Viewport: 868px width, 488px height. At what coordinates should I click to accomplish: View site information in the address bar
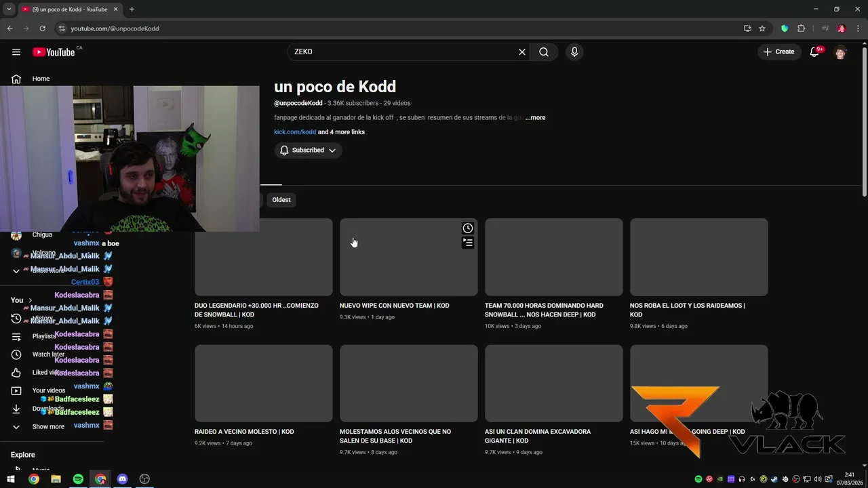(x=62, y=28)
